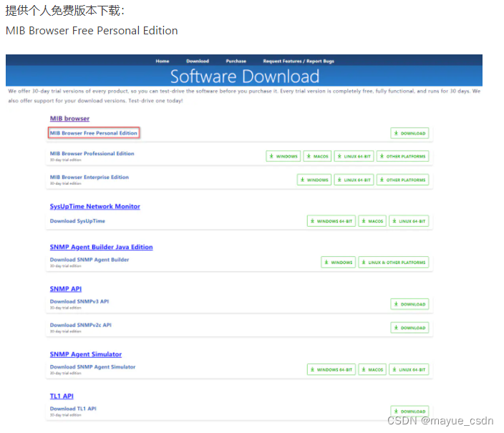Download Professional Edition for other platforms

pos(403,156)
